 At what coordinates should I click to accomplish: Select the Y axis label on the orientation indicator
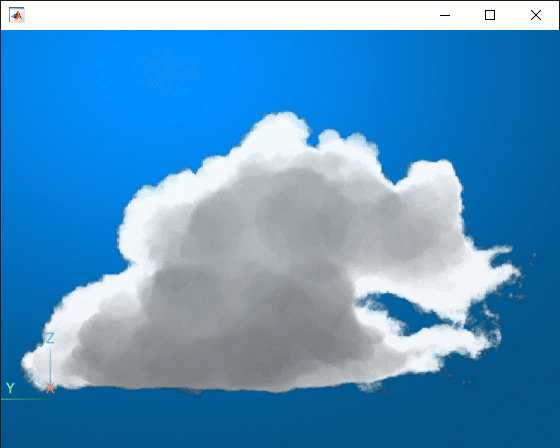10,388
